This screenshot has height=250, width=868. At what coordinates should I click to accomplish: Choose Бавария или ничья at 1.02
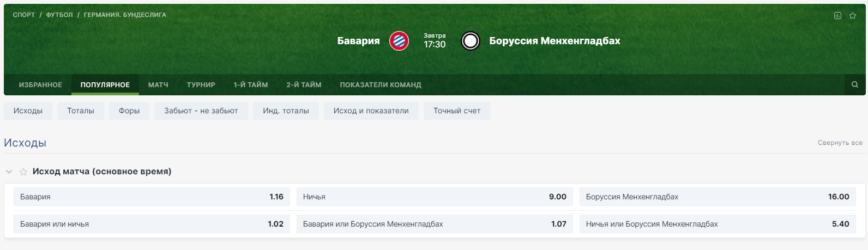pos(152,224)
